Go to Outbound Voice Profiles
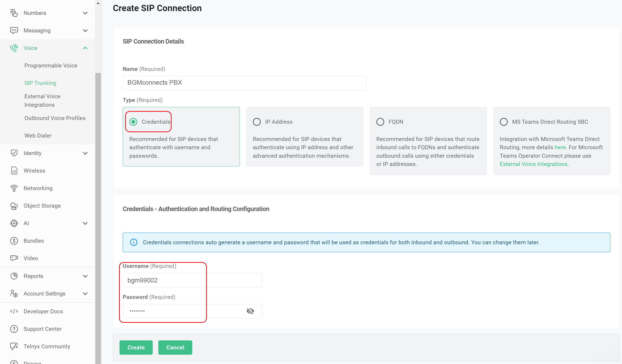This screenshot has width=622, height=364. (55, 118)
